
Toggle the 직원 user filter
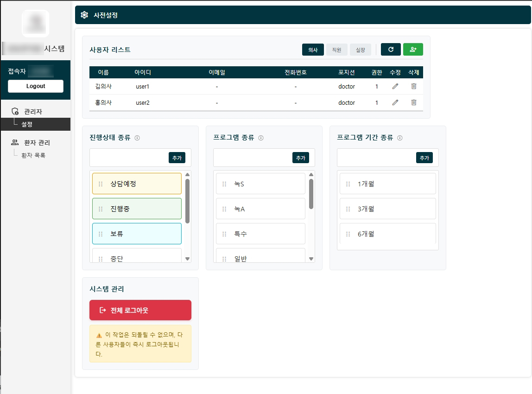(337, 49)
